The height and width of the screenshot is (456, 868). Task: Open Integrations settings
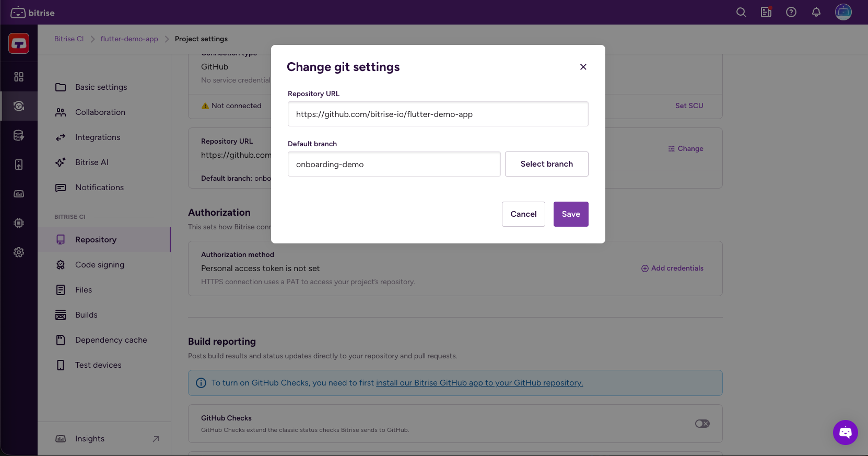(x=104, y=137)
